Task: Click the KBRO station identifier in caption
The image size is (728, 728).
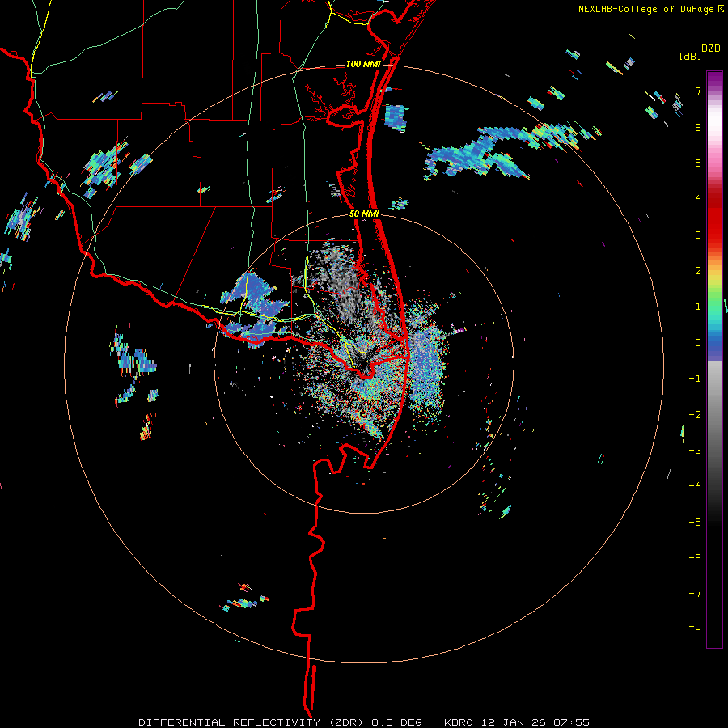Action: point(459,722)
